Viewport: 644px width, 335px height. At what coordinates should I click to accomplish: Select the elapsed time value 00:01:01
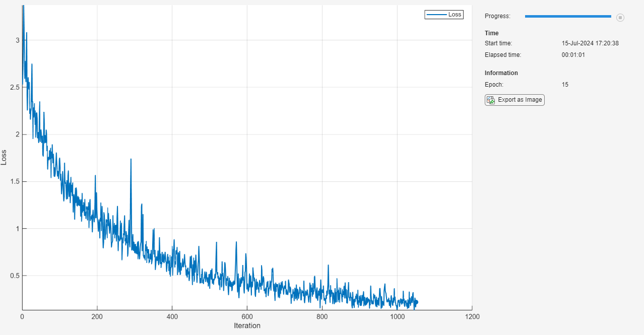(x=573, y=55)
